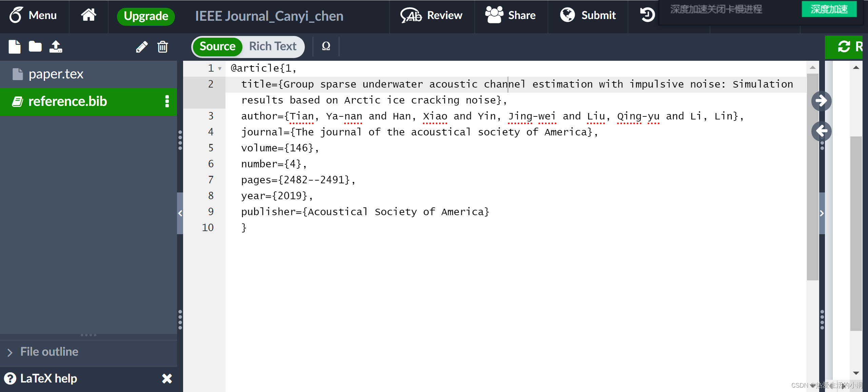Click the upload file icon in sidebar

tap(56, 46)
